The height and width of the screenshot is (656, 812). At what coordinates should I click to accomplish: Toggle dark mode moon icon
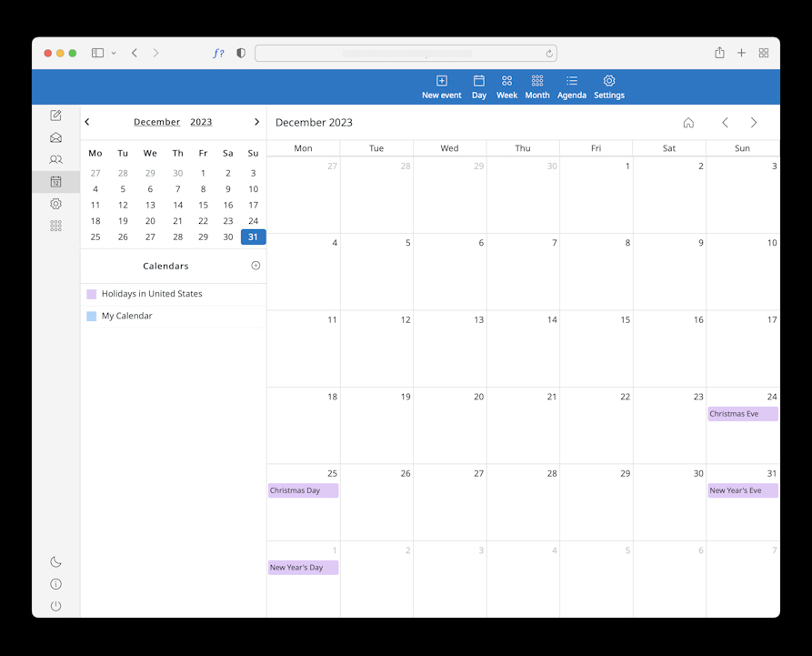point(56,561)
